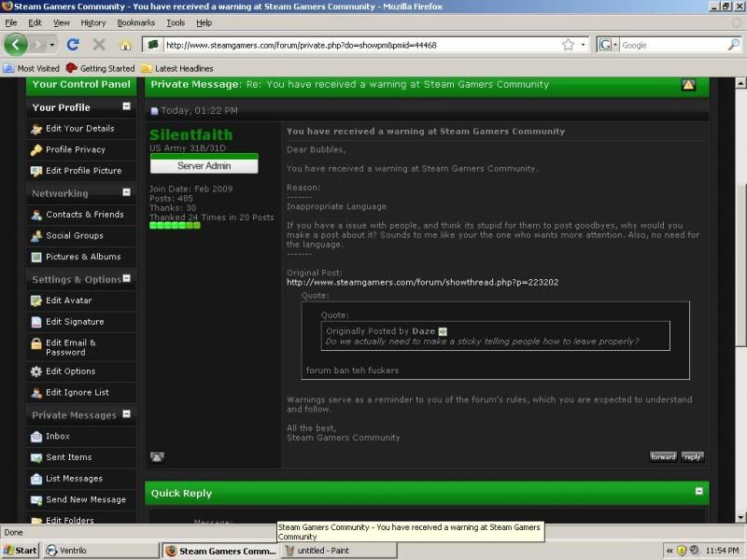The height and width of the screenshot is (560, 747).
Task: Click the bookmark star in address bar
Action: coord(568,45)
